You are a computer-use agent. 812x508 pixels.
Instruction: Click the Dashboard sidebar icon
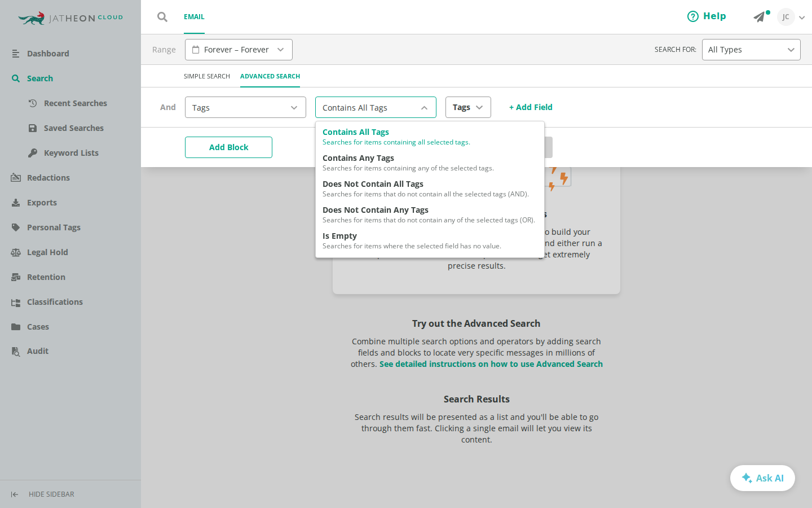(x=16, y=54)
